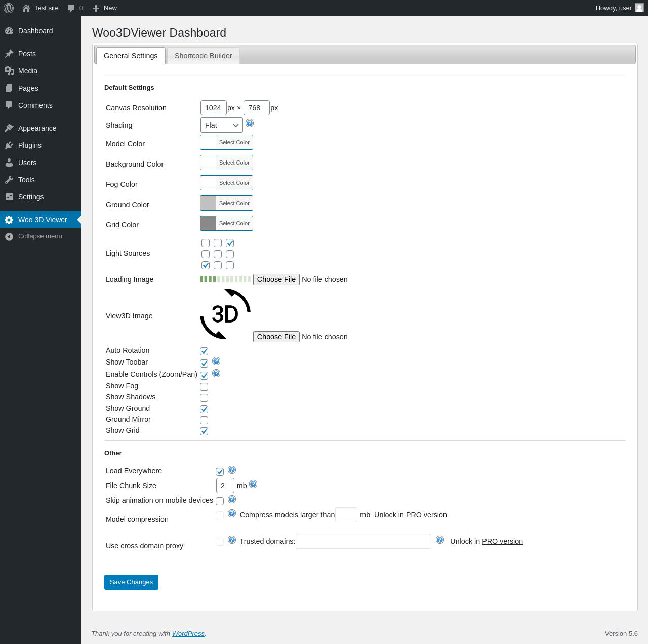Switch to the Shortcode Builder tab

203,56
